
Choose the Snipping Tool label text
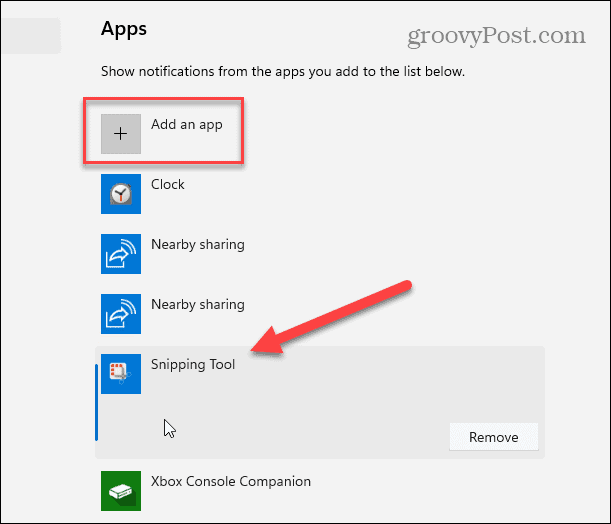[193, 365]
